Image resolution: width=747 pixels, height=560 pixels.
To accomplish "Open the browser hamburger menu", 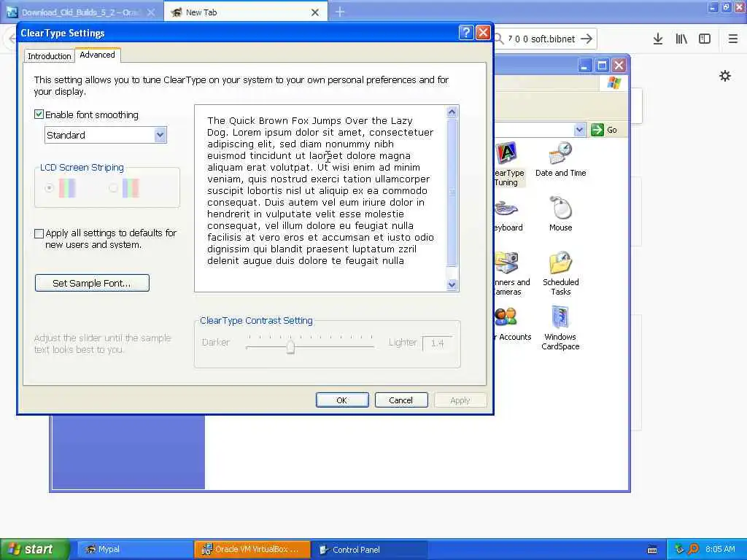I will click(x=733, y=39).
